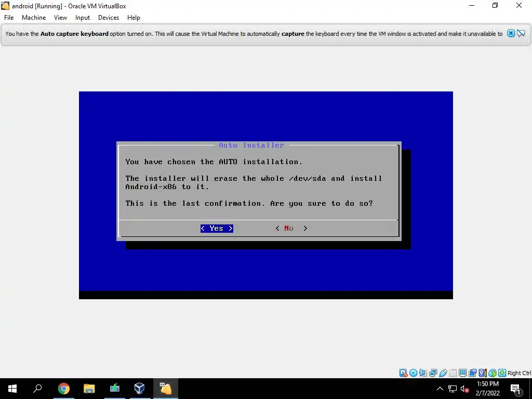
Task: Open VirtualBox Manager from taskbar
Action: [140, 389]
